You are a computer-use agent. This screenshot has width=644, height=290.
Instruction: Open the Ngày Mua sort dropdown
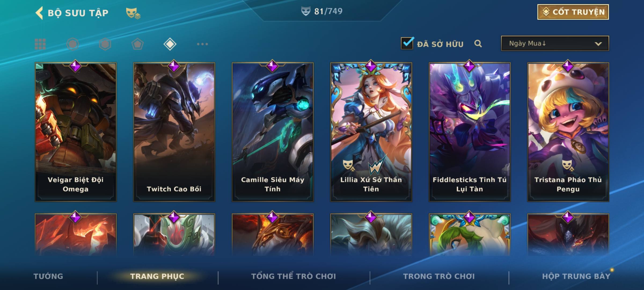555,43
